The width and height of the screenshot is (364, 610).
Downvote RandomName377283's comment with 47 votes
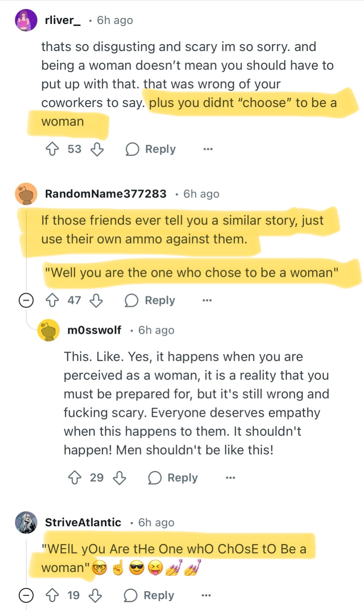[96, 300]
